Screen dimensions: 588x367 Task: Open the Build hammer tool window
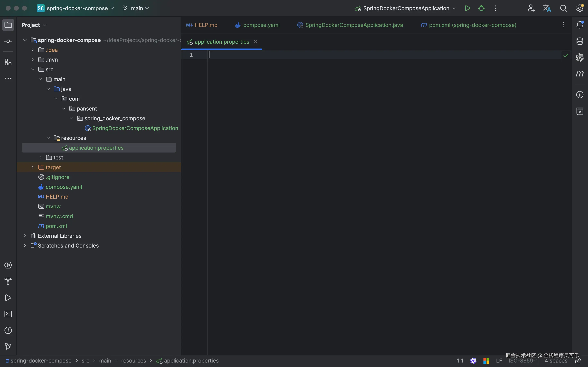8,282
